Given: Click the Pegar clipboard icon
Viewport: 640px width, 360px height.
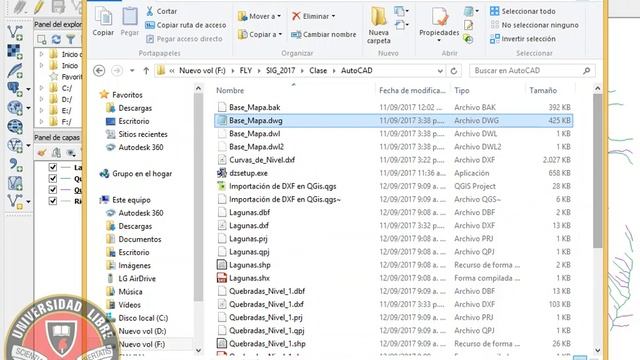Looking at the screenshot, I should [x=129, y=21].
